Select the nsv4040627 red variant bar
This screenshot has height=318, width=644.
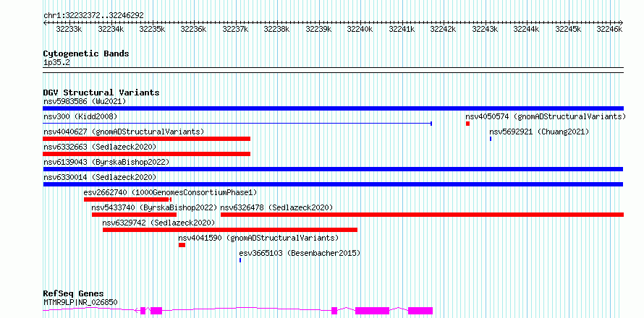click(x=147, y=139)
